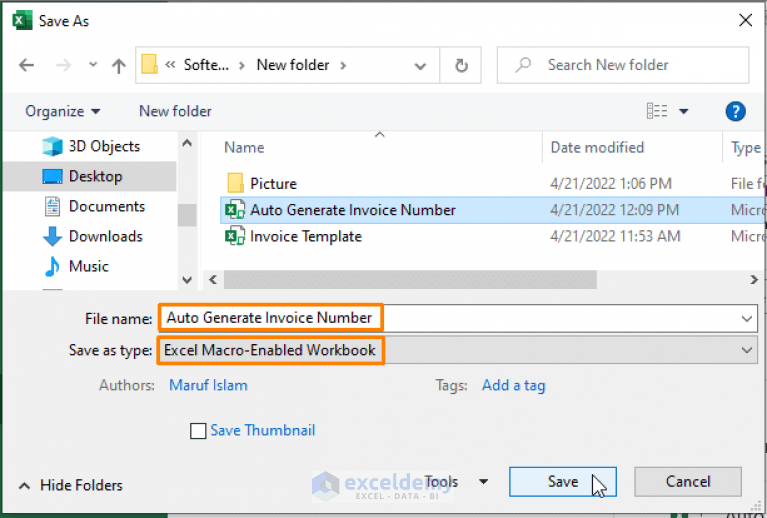Enable the Save Thumbnail checkbox
The image size is (767, 518).
pyautogui.click(x=198, y=431)
